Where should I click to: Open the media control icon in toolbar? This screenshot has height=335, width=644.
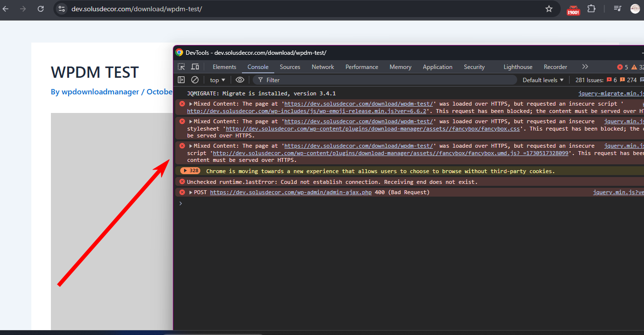point(618,9)
